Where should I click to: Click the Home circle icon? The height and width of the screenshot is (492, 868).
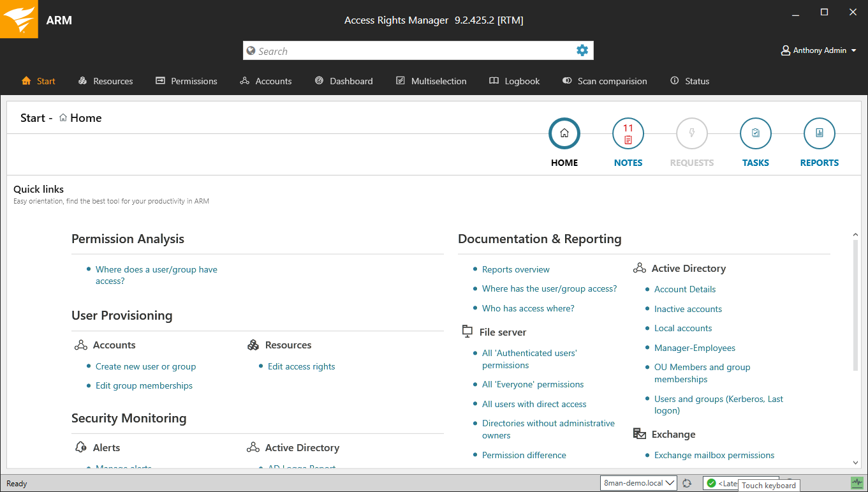[x=564, y=134]
